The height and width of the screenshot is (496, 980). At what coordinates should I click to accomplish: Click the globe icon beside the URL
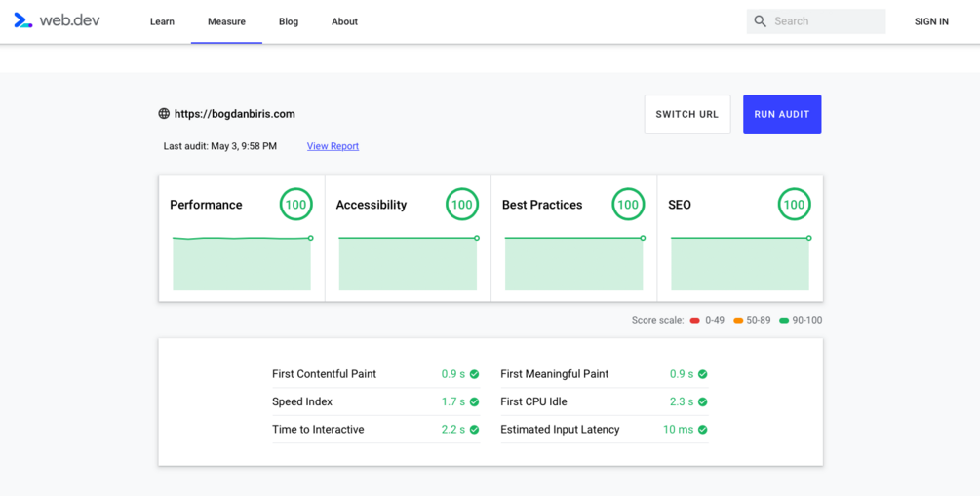(164, 114)
